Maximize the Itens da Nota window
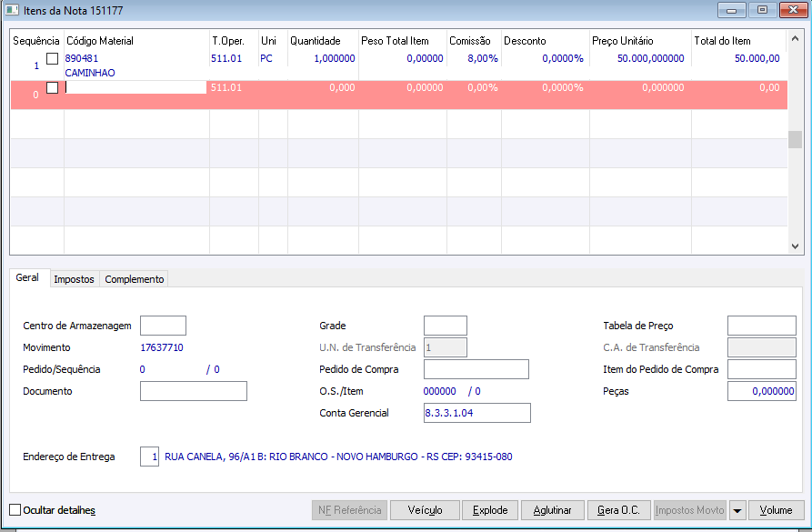 click(x=762, y=10)
